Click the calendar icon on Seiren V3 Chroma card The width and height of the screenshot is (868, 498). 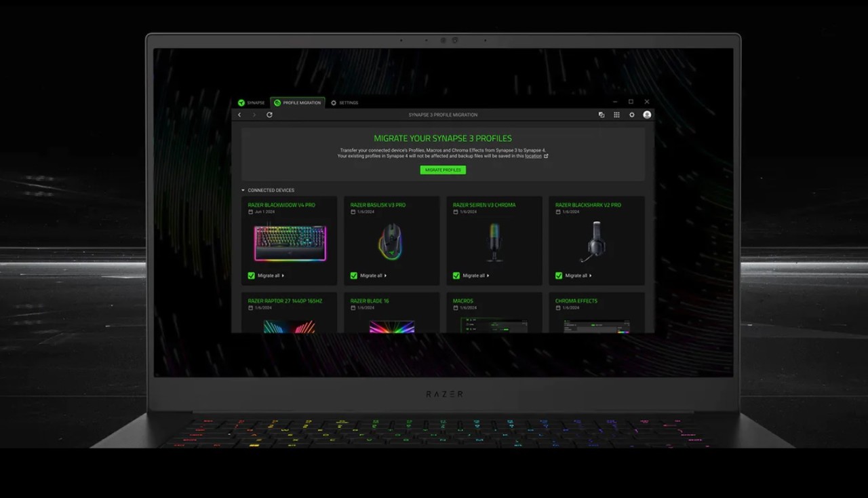pyautogui.click(x=455, y=212)
